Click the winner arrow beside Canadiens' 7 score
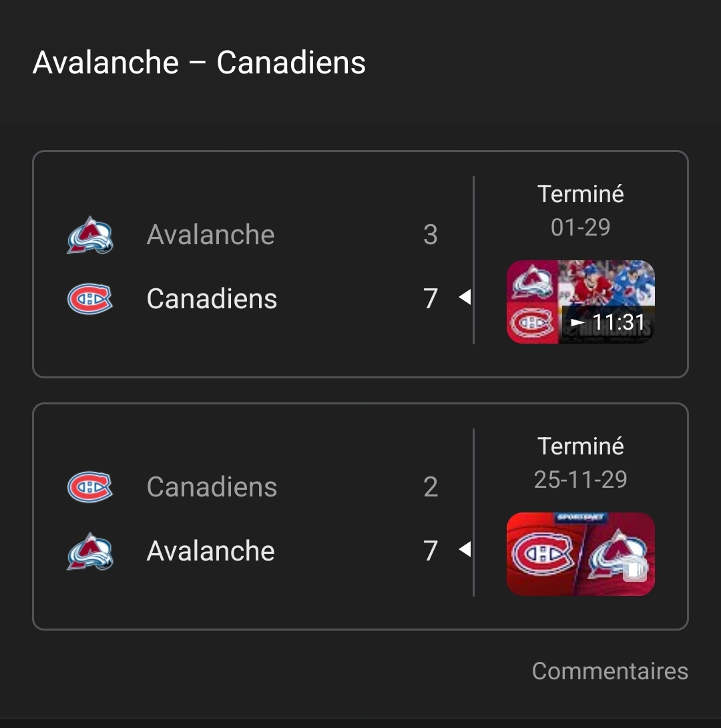This screenshot has height=728, width=721. pos(465,298)
